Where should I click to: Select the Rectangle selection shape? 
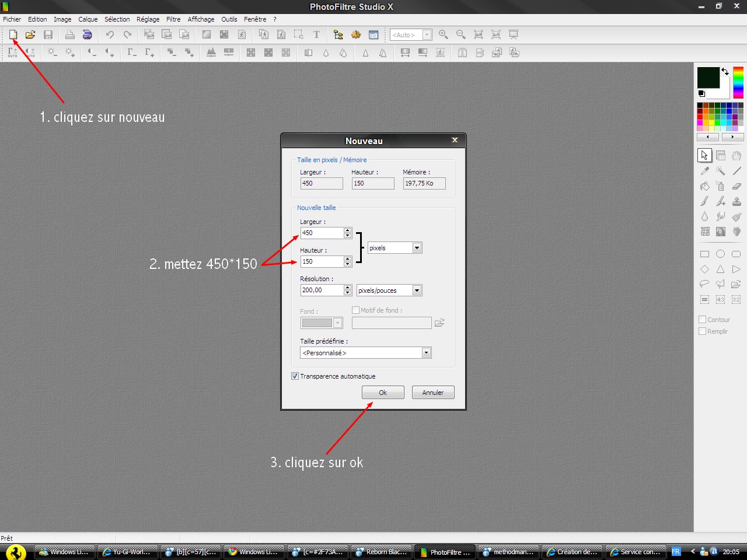point(704,254)
